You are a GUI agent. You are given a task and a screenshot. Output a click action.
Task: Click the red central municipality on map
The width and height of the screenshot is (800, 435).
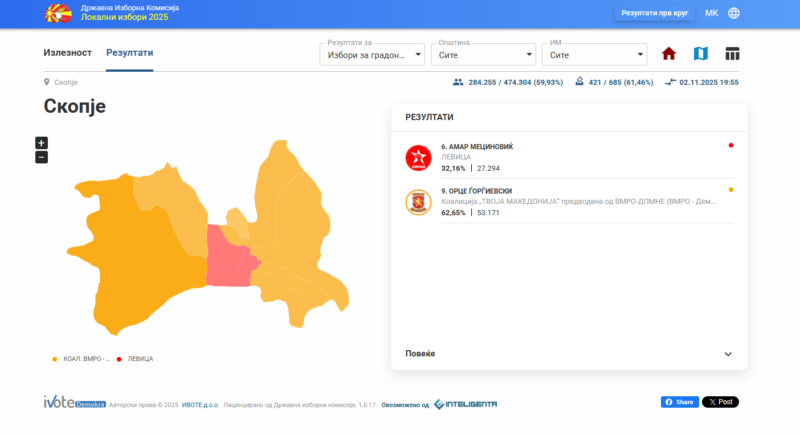[x=230, y=258]
